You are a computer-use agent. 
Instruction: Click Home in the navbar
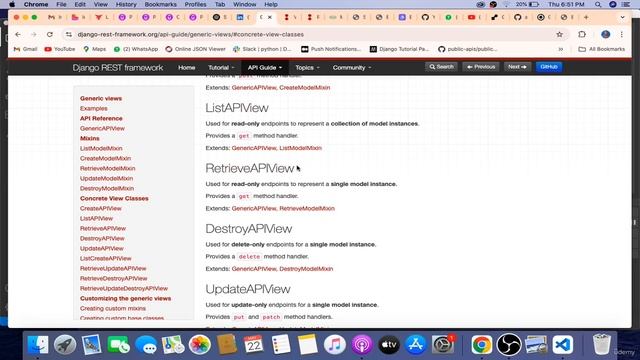coord(187,68)
